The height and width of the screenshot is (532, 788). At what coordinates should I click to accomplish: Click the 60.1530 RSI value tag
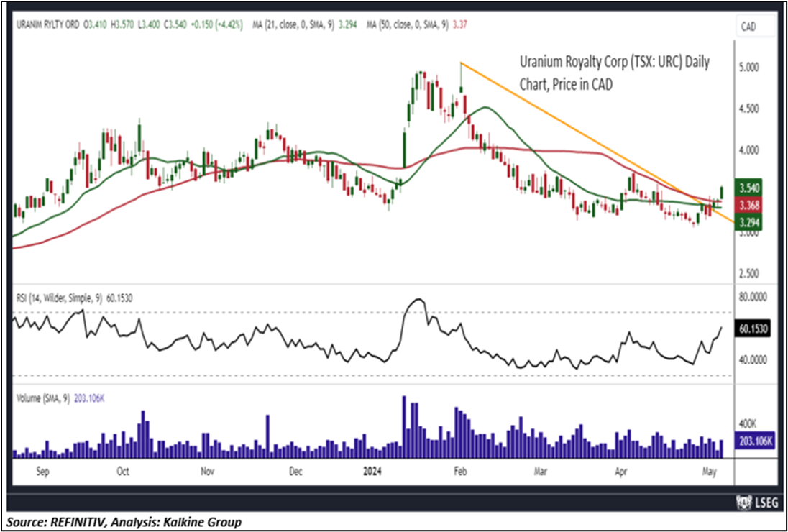coord(753,327)
